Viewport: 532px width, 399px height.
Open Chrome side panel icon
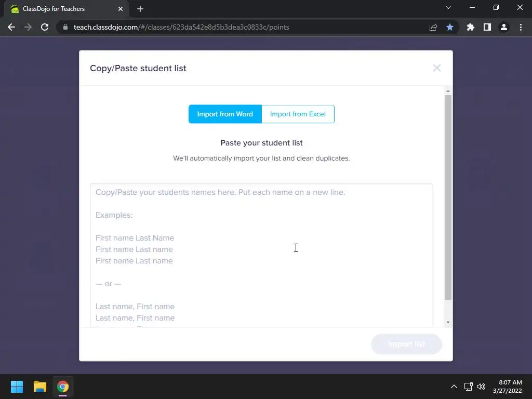tap(487, 27)
